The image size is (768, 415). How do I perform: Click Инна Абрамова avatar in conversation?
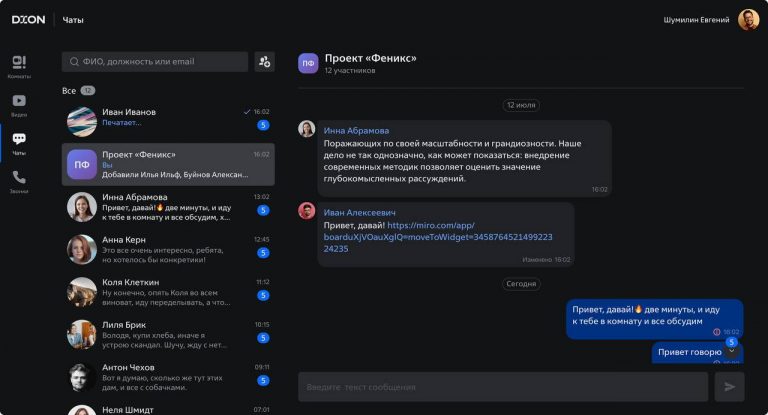tap(307, 129)
